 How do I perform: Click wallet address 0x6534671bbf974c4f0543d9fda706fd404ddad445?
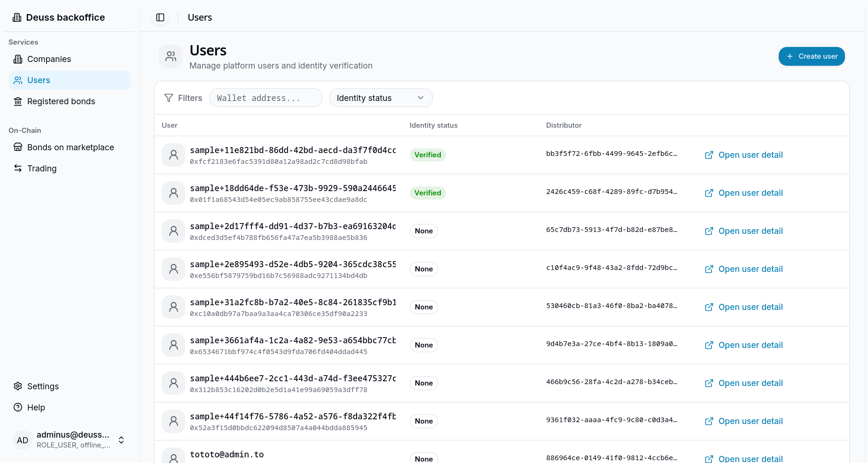(279, 352)
